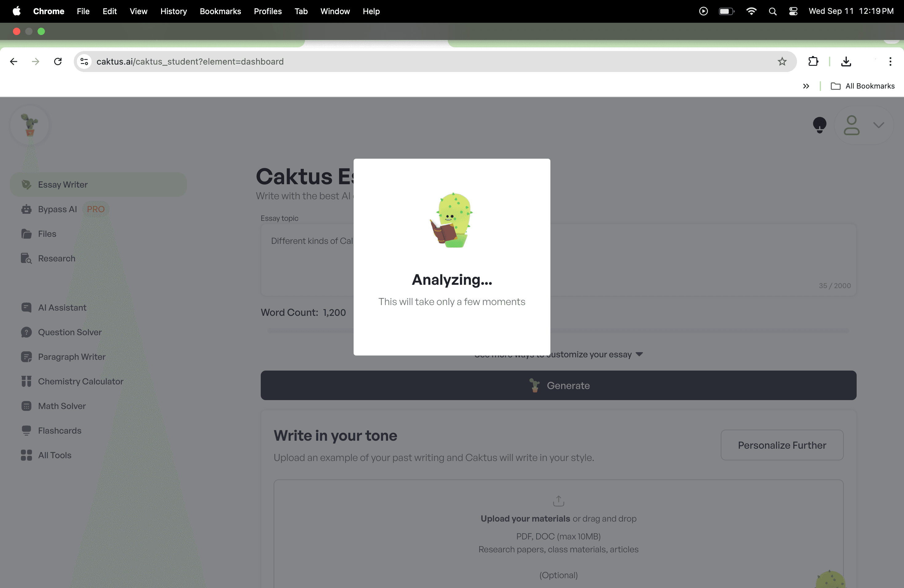Click the Personalize Further button
This screenshot has height=588, width=904.
[x=782, y=445]
